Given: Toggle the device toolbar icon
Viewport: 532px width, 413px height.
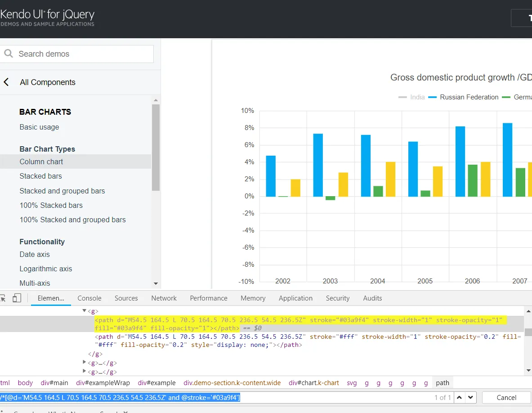Looking at the screenshot, I should click(17, 298).
